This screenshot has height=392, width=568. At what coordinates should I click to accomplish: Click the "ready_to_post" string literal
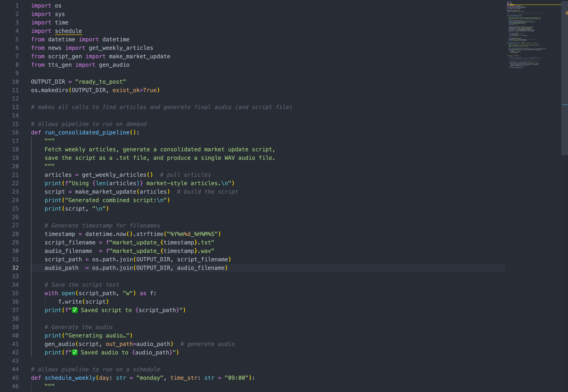[x=100, y=82]
